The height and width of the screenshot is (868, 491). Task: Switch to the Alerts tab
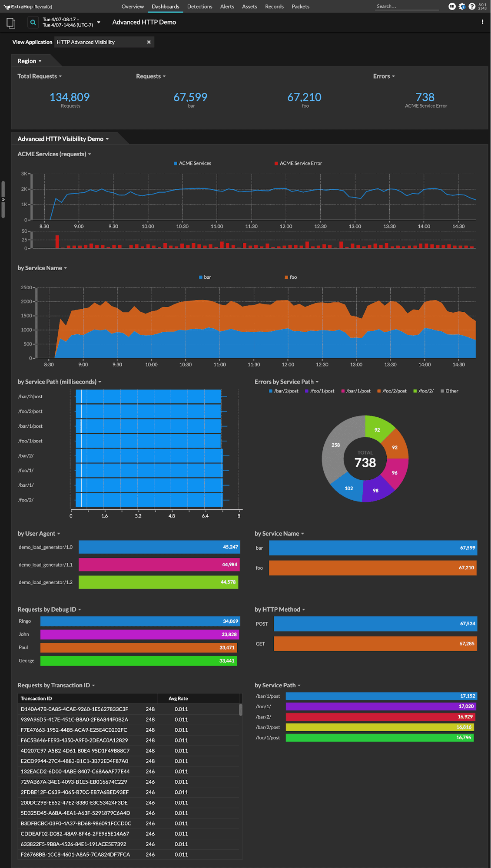(227, 7)
